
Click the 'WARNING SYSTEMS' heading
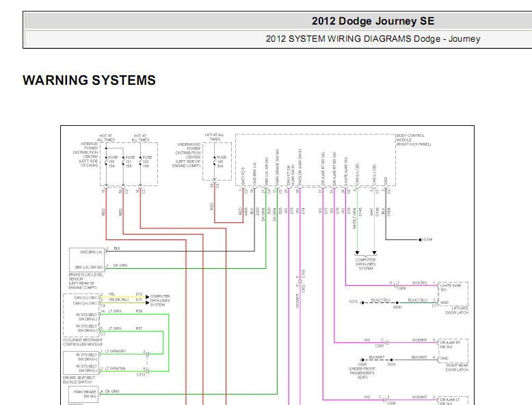89,81
